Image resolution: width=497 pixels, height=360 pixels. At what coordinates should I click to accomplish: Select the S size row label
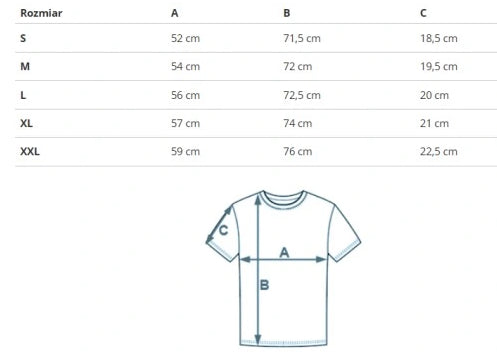[23, 38]
